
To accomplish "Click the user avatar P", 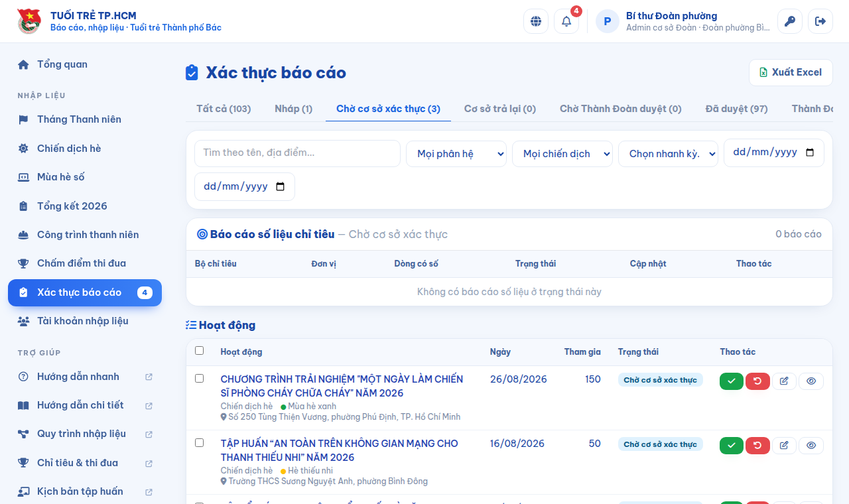I will pos(608,21).
